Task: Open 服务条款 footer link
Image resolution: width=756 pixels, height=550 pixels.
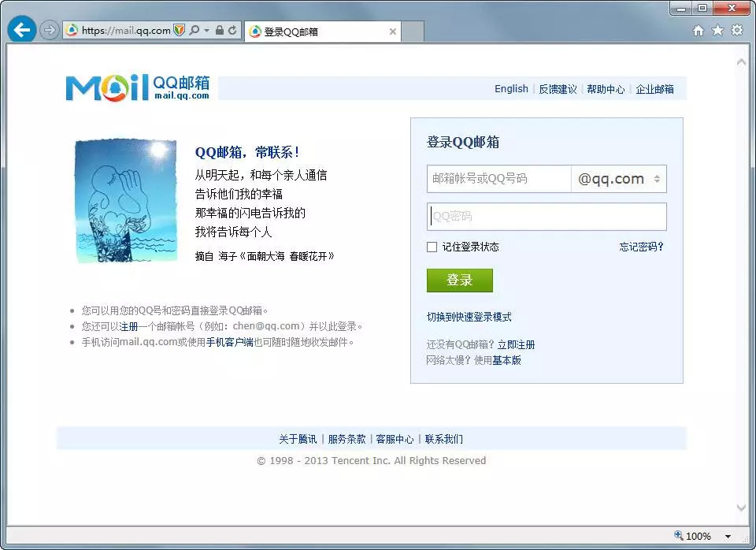Action: click(346, 439)
